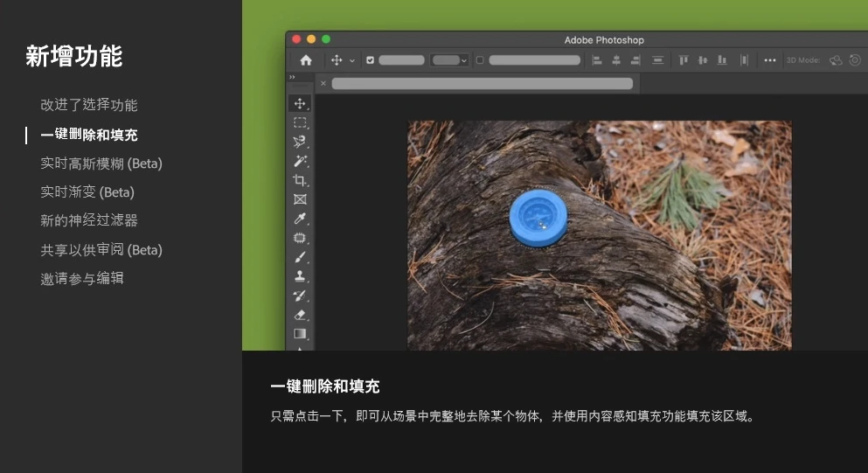Screen dimensions: 868x473
Task: Select the Eyedropper tool
Action: 300,219
